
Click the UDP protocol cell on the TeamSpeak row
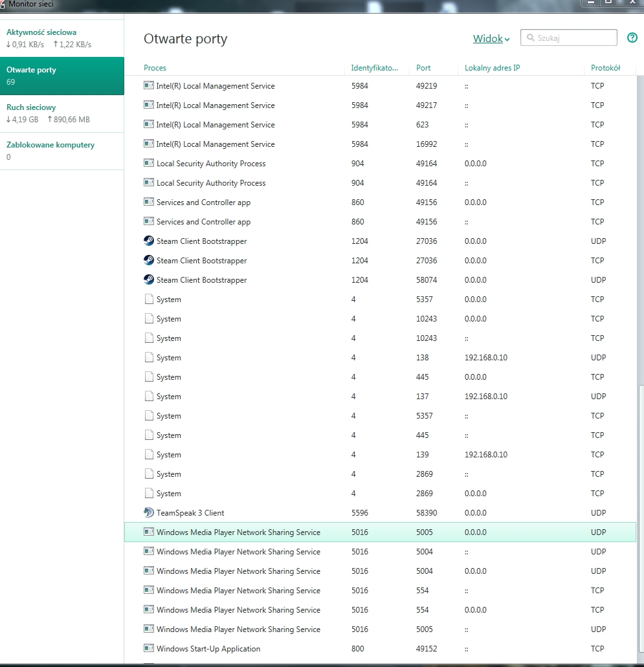tap(598, 512)
